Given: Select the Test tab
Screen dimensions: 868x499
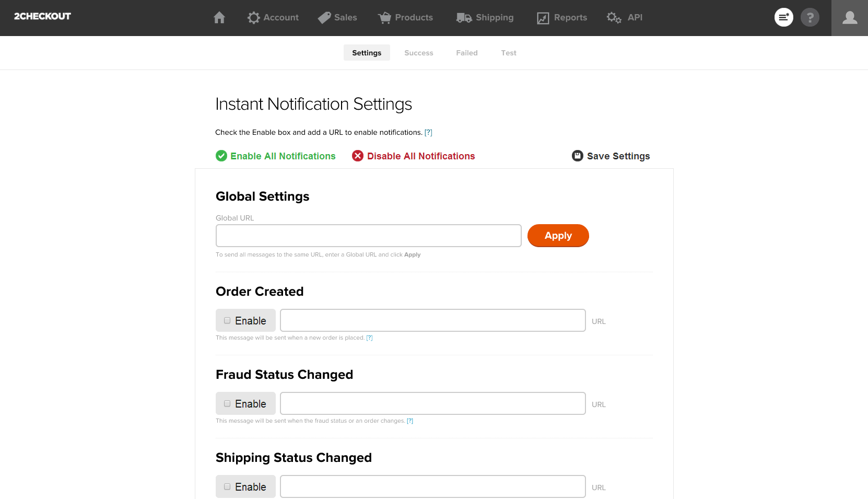Looking at the screenshot, I should (x=508, y=52).
